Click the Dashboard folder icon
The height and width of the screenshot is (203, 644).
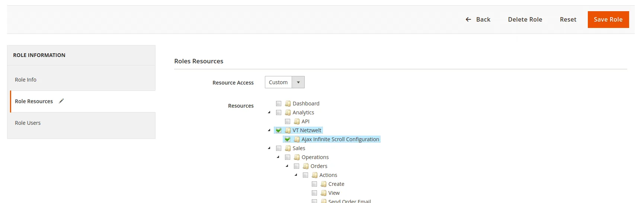click(x=288, y=104)
